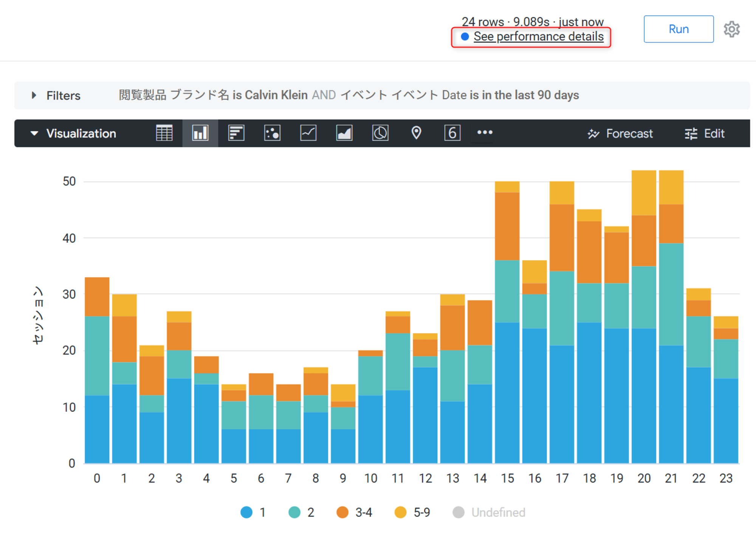The image size is (756, 537).
Task: Click the Calvin Klein filter summary text
Action: click(x=276, y=95)
